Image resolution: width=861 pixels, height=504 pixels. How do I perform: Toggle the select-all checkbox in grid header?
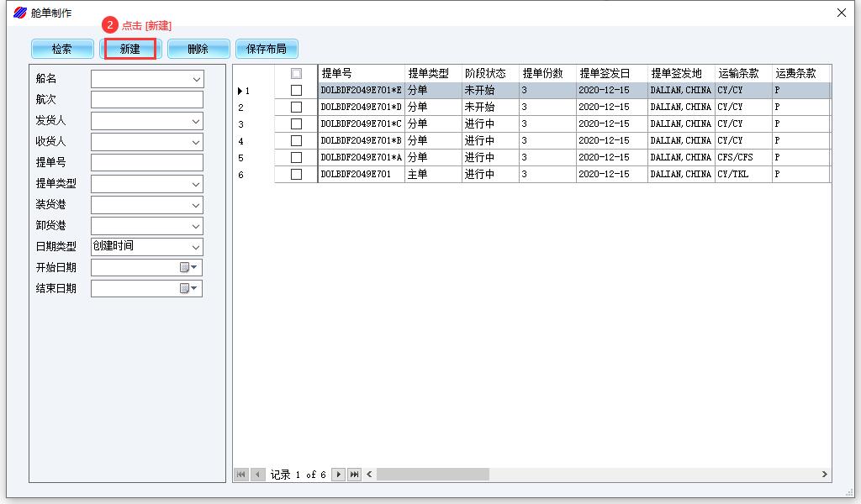coord(296,73)
